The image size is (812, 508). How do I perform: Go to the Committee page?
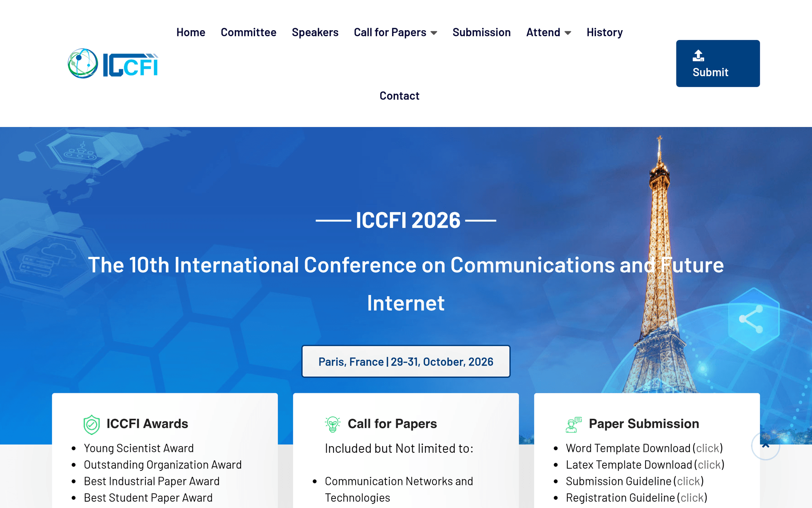[249, 32]
